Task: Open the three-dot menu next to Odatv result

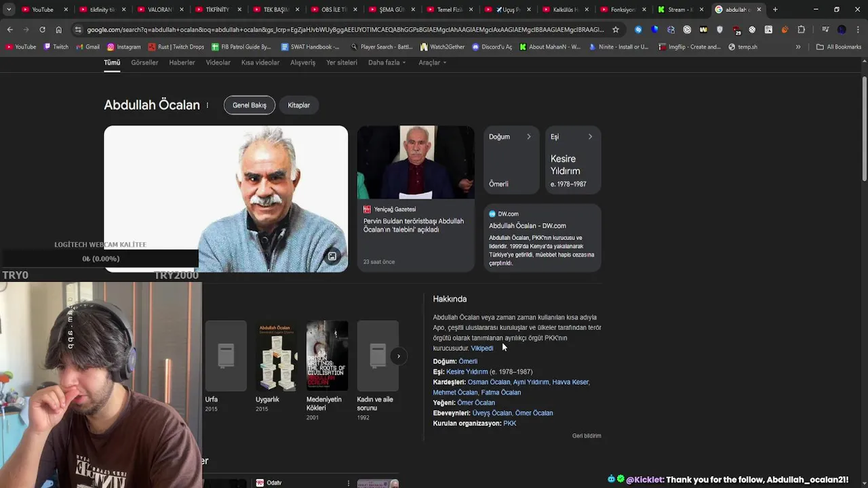Action: click(x=349, y=483)
